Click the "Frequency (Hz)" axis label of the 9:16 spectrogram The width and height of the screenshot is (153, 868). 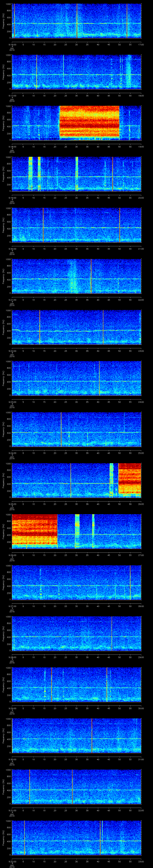click(x=3, y=21)
